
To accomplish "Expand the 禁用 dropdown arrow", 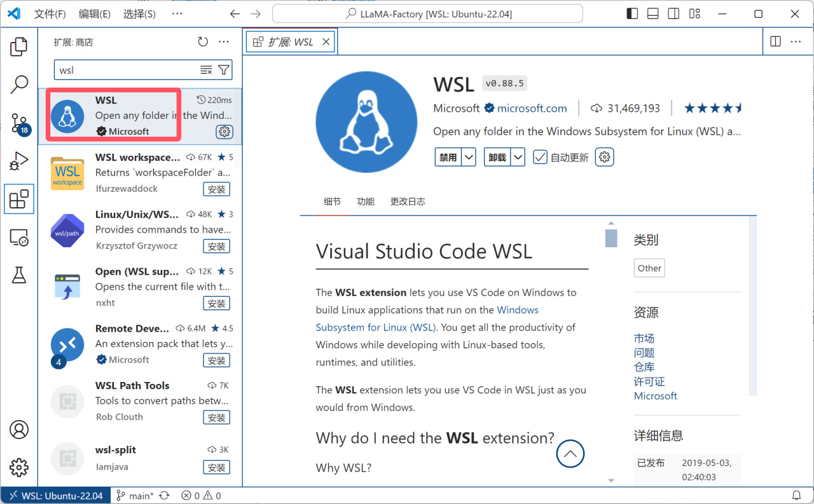I will (469, 157).
